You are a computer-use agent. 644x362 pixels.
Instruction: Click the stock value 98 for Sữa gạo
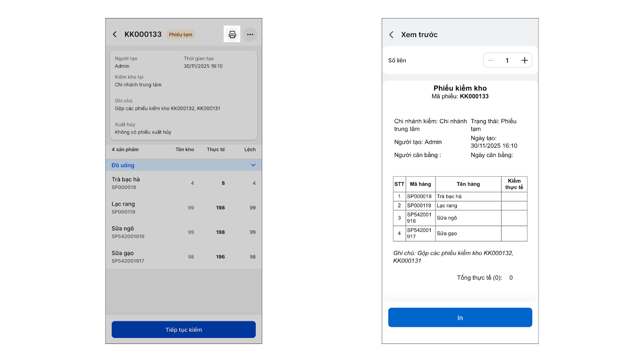point(191,257)
